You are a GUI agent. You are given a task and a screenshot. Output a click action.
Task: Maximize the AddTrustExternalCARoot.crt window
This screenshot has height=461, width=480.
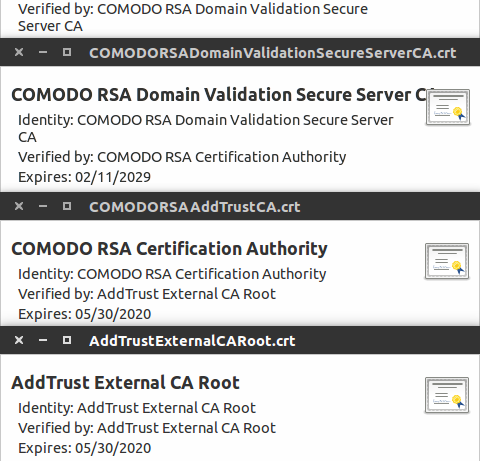point(67,340)
